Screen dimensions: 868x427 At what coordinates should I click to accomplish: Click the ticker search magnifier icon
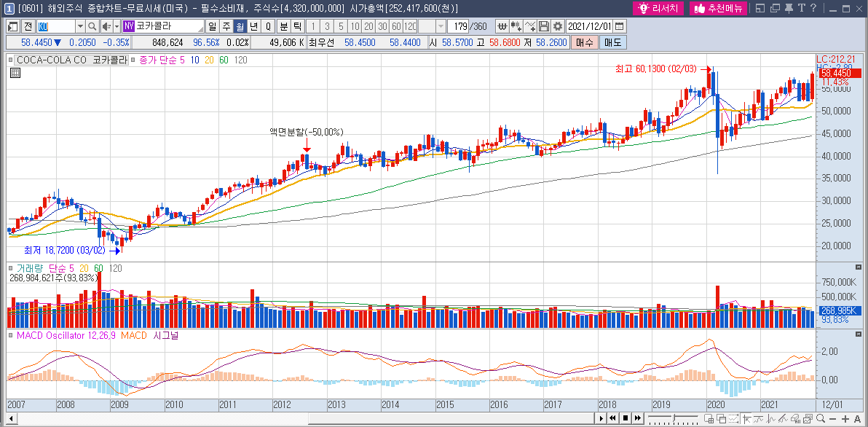pos(92,26)
